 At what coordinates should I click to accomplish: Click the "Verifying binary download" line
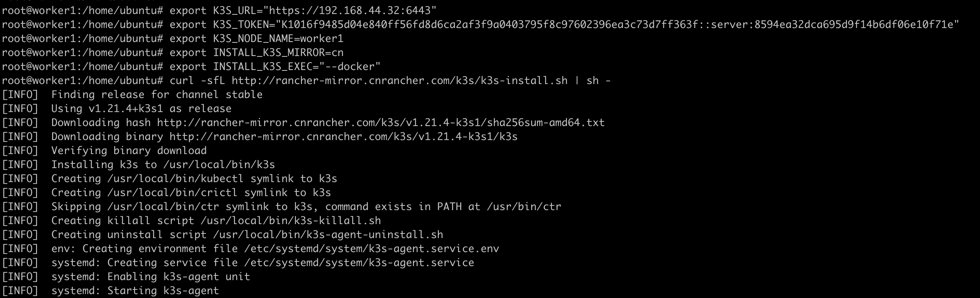coord(129,151)
